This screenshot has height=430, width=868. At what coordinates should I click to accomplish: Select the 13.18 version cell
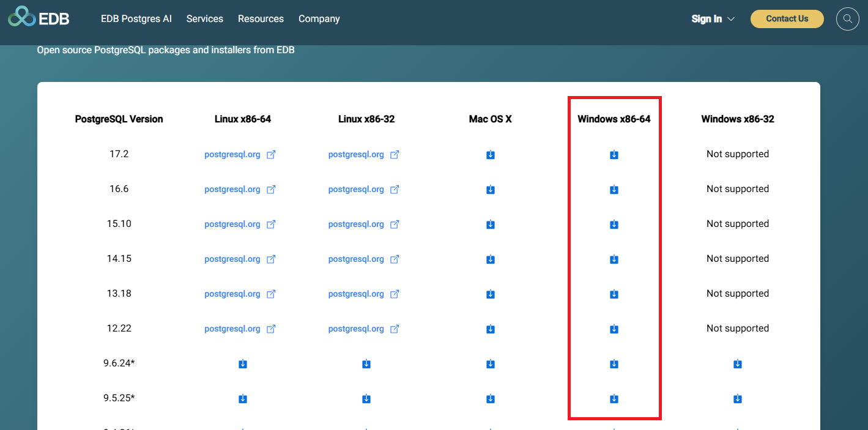[119, 294]
